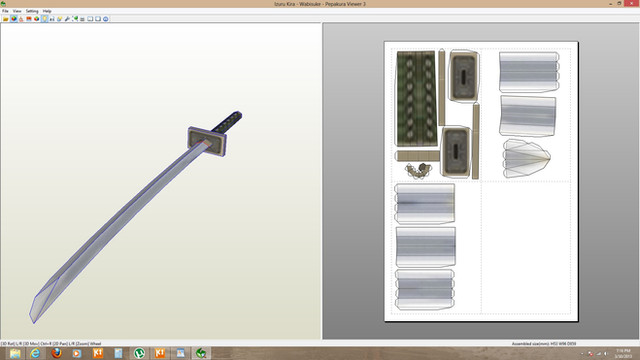Click the sword tip unfolded pattern piece
Screen dimensions: 640x360
point(526,158)
